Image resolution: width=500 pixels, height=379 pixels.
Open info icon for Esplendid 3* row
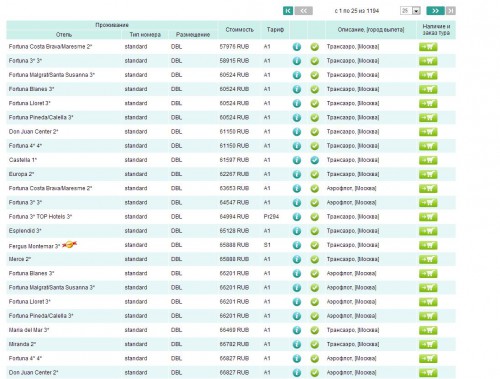(297, 231)
